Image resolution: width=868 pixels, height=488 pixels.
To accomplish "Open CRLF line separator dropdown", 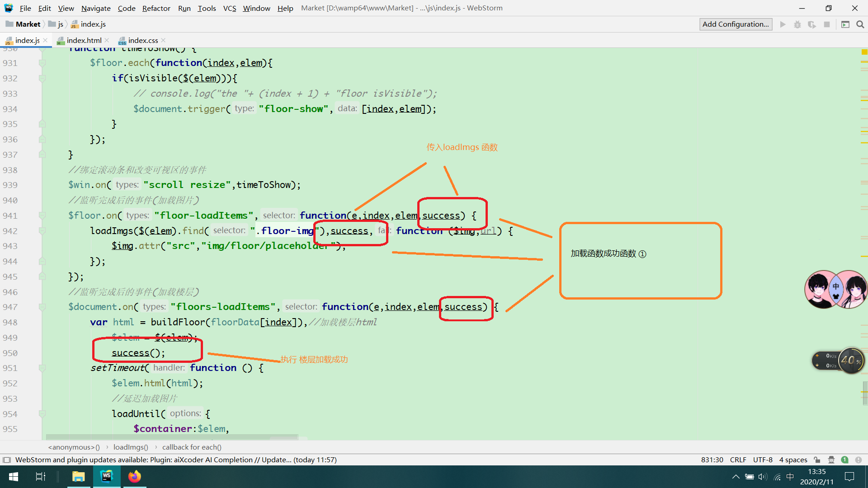I will click(738, 460).
